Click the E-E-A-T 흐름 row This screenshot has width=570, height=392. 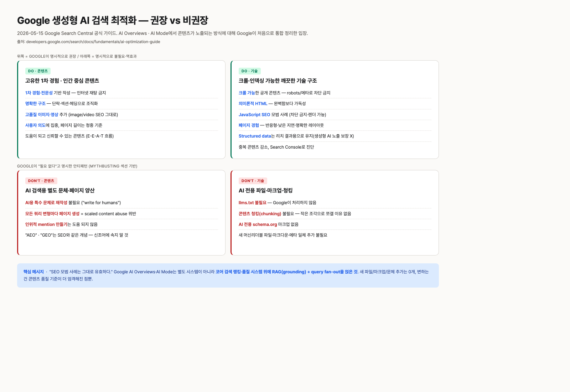[x=121, y=136]
